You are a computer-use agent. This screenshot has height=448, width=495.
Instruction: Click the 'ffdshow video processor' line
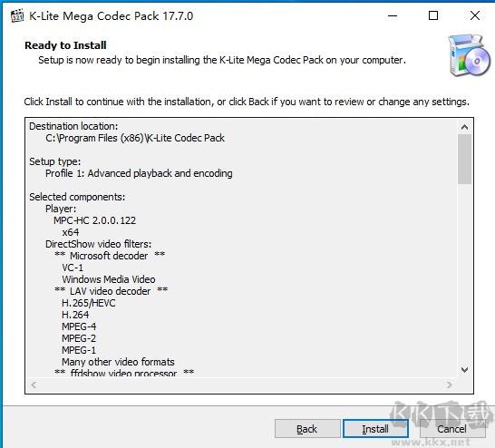tap(124, 373)
